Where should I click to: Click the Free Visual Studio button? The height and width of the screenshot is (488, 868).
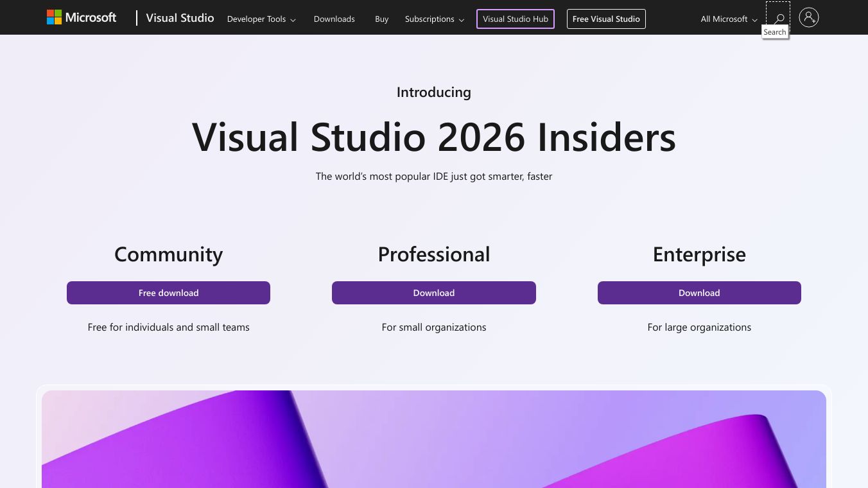tap(606, 19)
